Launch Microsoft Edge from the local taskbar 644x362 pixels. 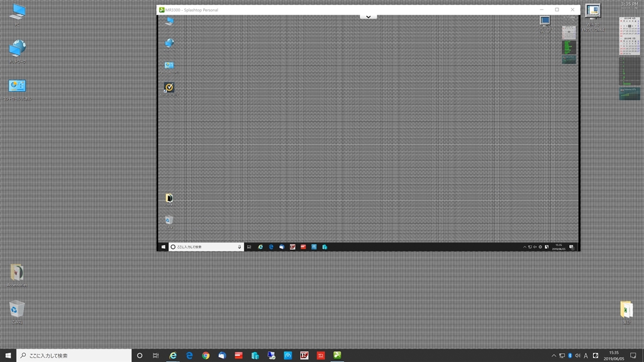click(189, 356)
